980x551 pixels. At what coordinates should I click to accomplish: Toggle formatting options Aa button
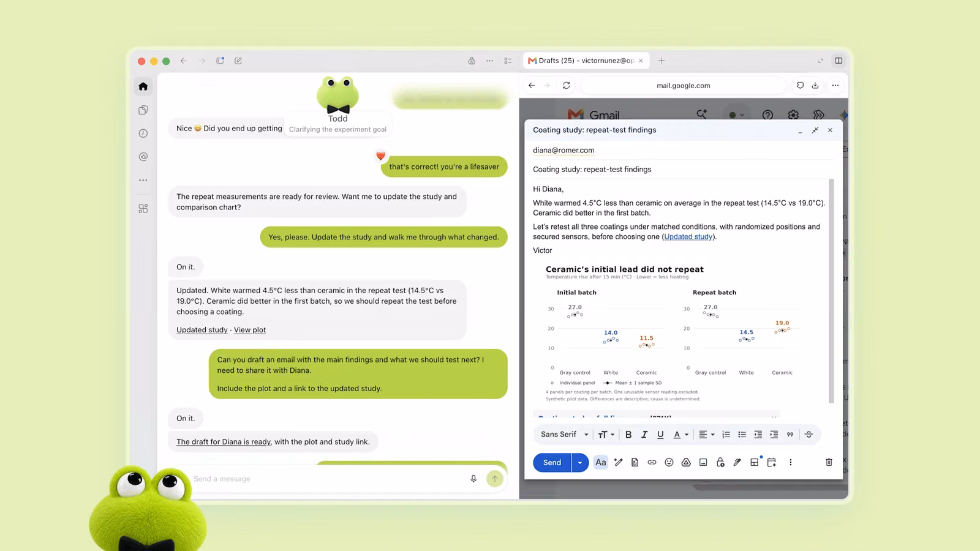601,463
